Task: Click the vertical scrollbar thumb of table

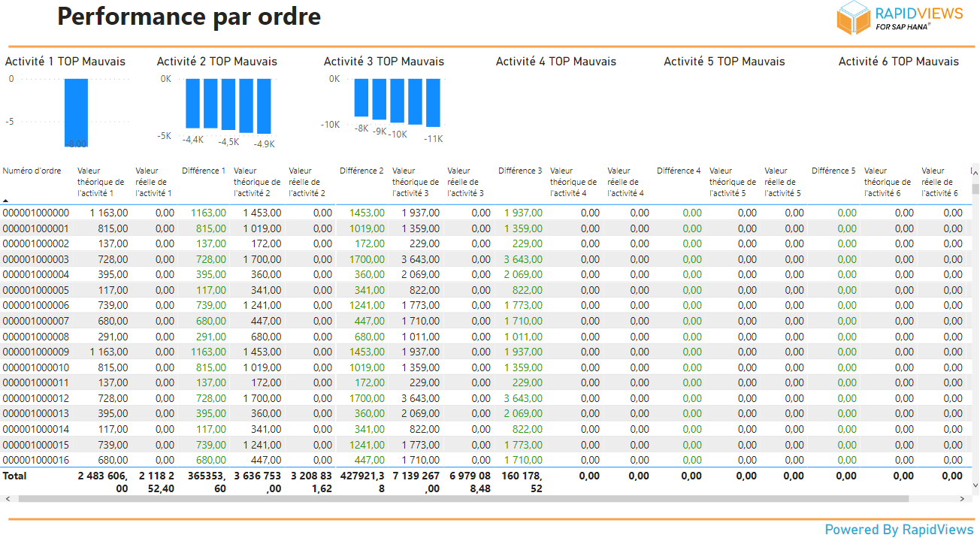Action: pos(975,189)
